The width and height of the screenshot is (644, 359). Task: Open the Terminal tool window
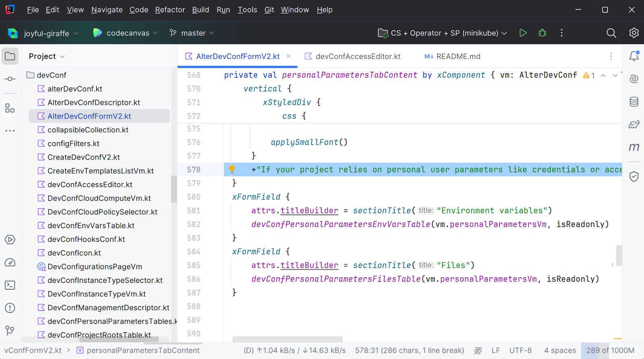tap(10, 285)
